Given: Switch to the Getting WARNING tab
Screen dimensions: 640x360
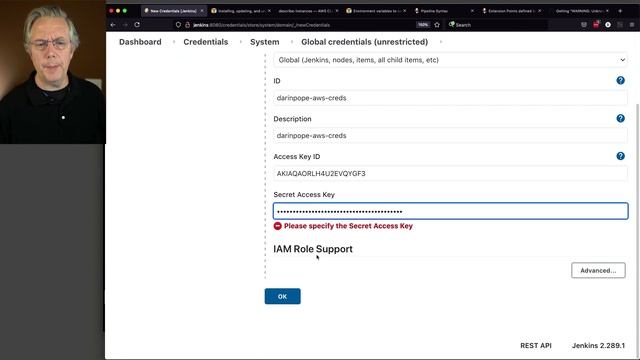Looking at the screenshot, I should [579, 11].
